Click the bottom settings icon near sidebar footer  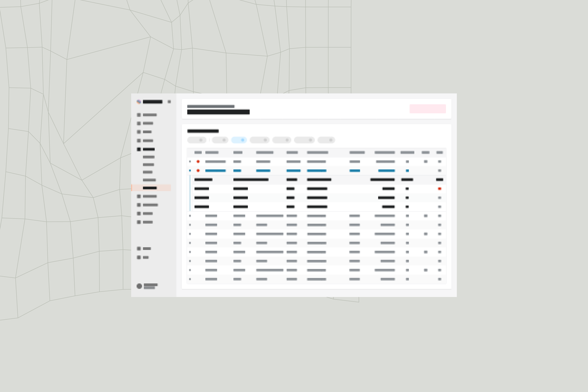coord(139,257)
